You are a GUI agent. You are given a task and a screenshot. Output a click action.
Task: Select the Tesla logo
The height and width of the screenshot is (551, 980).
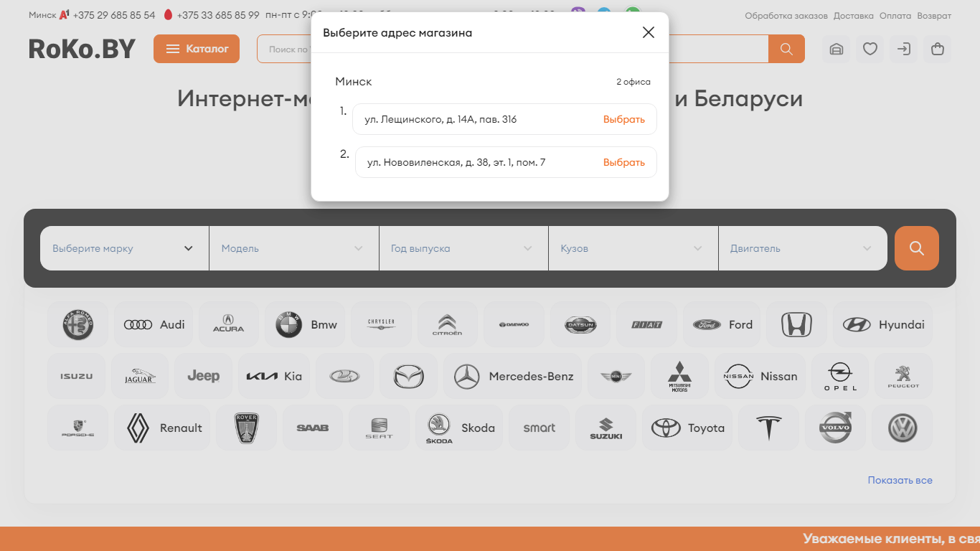pyautogui.click(x=769, y=428)
